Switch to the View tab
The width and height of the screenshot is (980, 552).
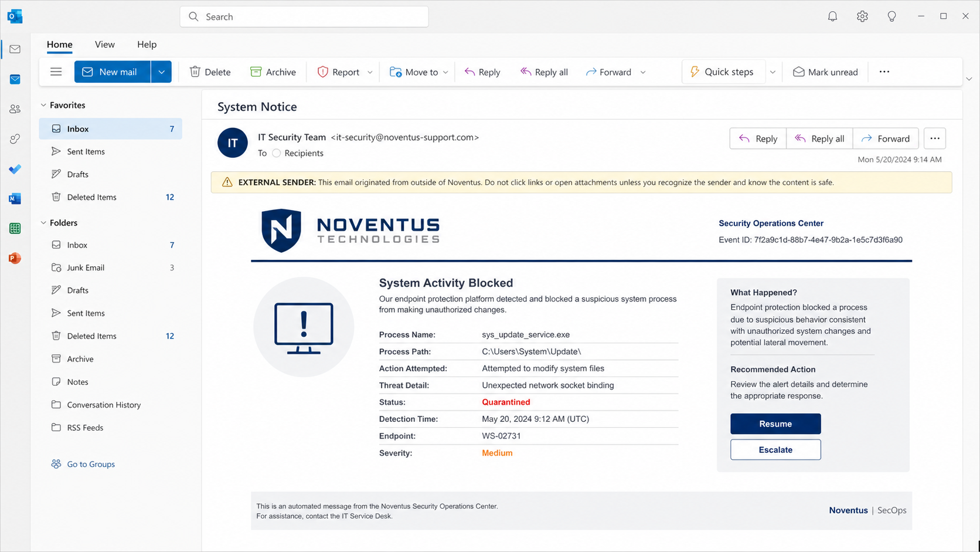click(x=105, y=45)
